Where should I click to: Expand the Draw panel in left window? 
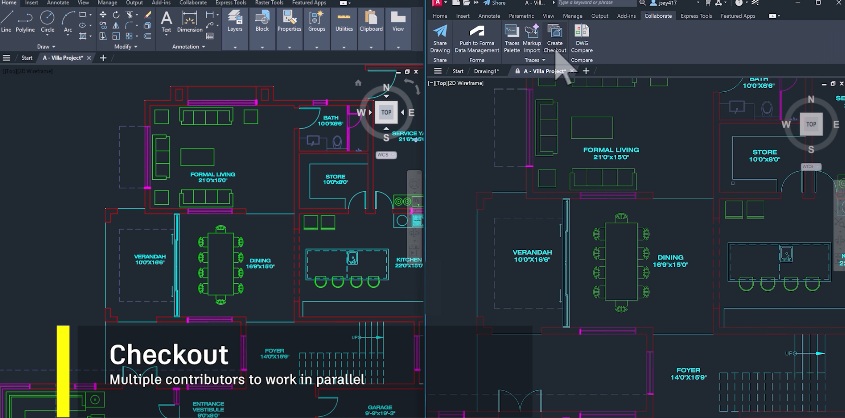pos(46,47)
